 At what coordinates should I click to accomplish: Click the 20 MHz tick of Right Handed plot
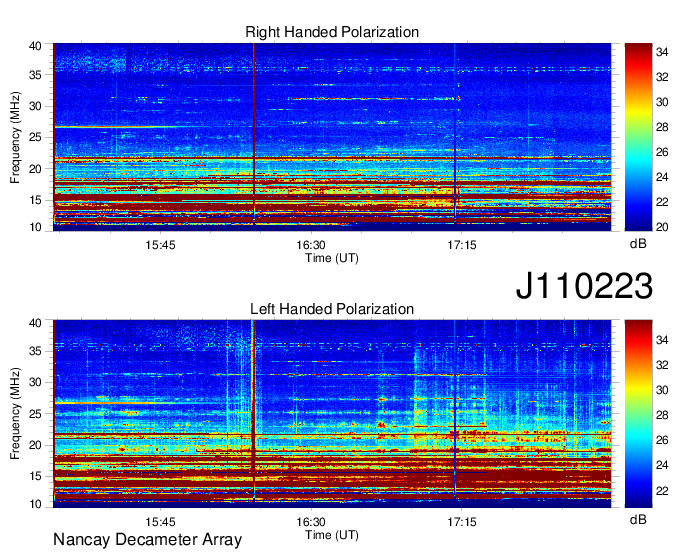coord(35,169)
